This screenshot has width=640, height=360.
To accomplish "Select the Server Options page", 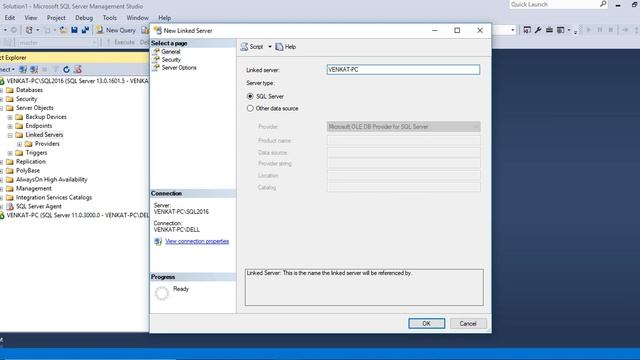I will 179,68.
